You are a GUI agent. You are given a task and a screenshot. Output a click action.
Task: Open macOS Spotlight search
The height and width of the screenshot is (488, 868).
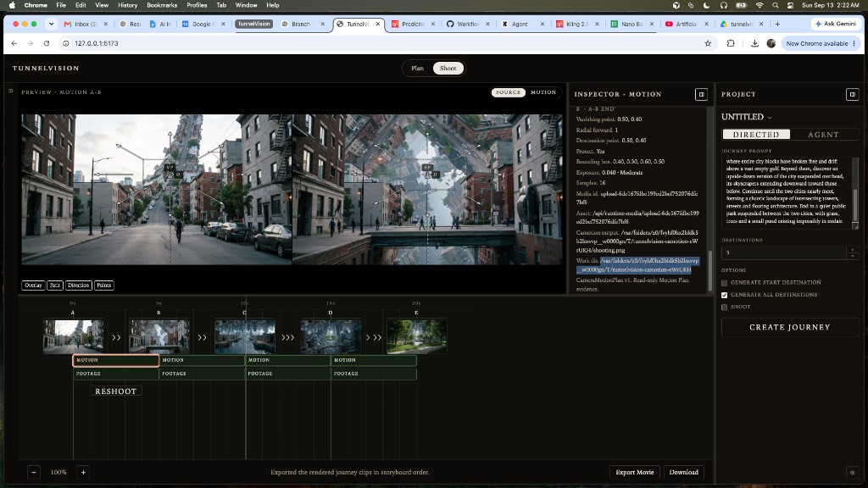[775, 5]
